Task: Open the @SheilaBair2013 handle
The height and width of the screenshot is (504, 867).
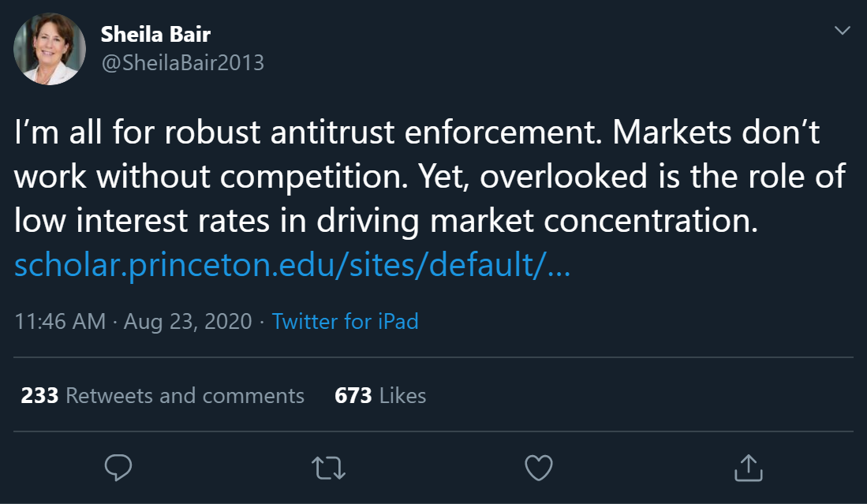Action: coord(182,62)
